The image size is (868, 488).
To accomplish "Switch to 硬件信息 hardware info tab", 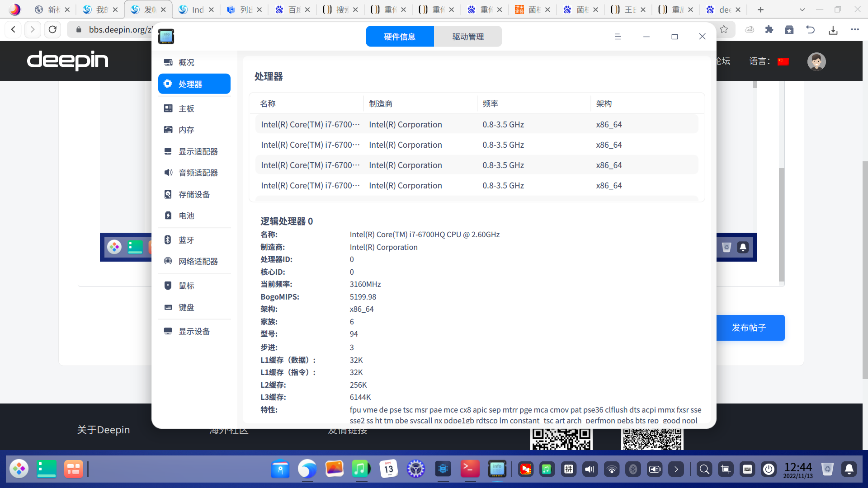I will [400, 37].
